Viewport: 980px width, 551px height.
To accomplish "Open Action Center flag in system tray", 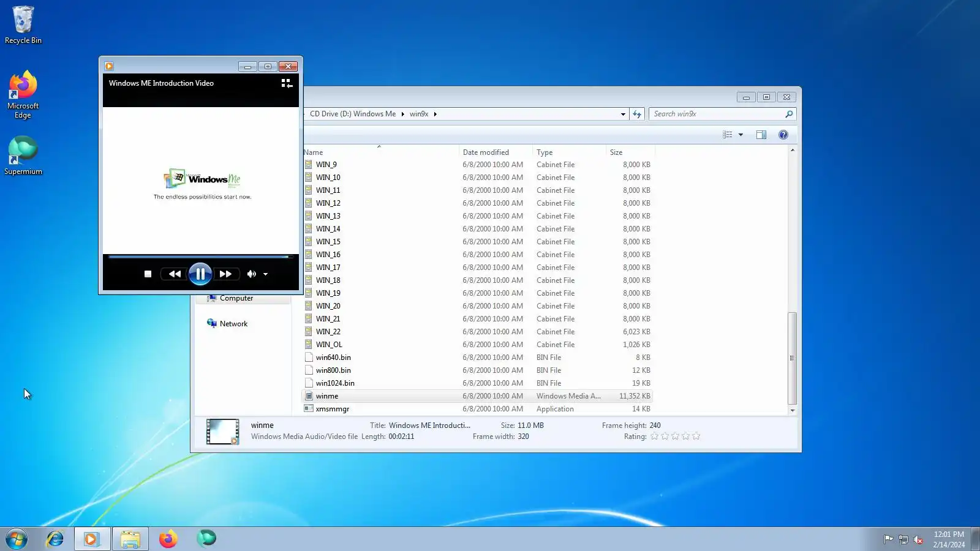I will [x=888, y=539].
